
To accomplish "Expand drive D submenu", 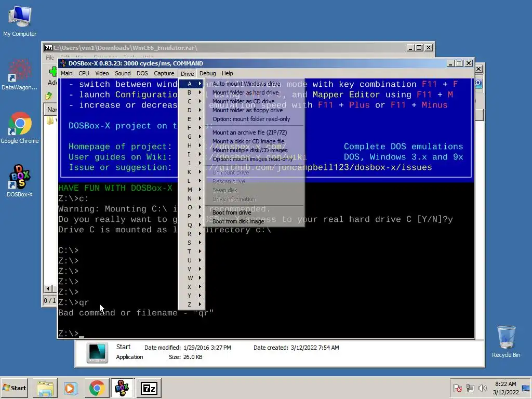I will [191, 110].
